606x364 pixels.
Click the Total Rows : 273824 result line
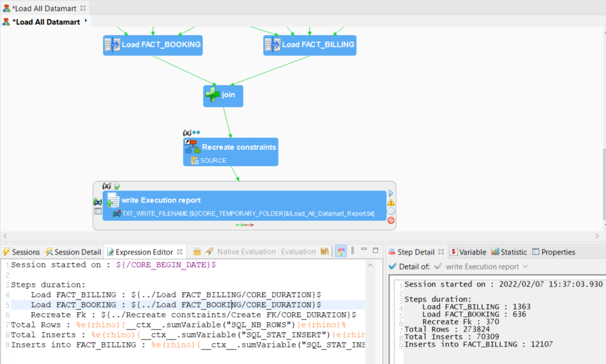pos(447,329)
